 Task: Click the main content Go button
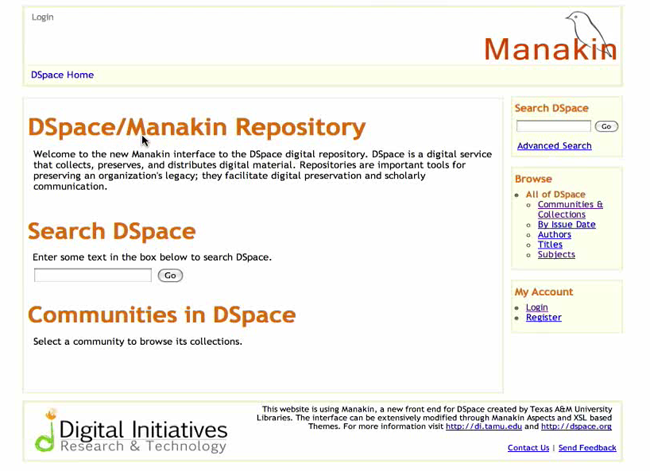tap(170, 275)
